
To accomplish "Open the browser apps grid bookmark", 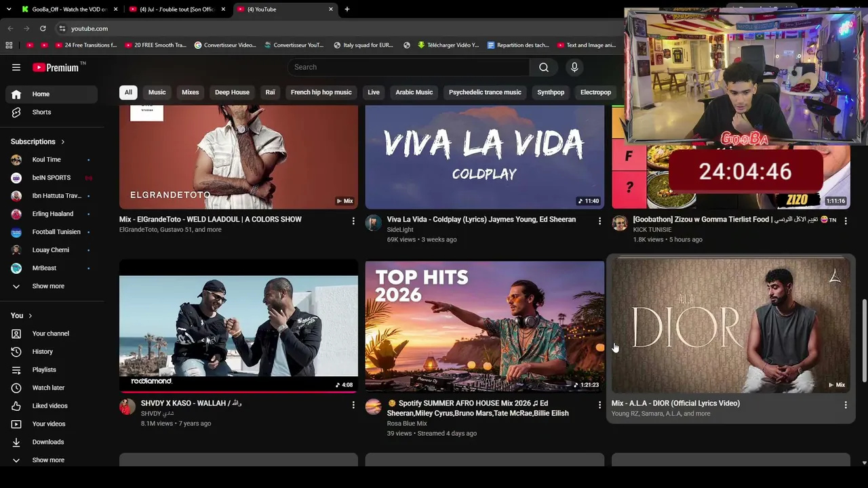I will [x=9, y=45].
